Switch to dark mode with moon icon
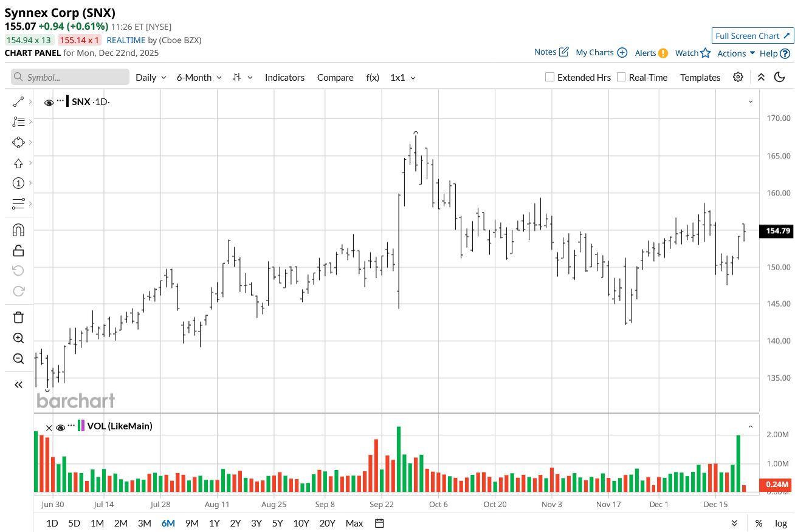Image resolution: width=795 pixels, height=532 pixels. pyautogui.click(x=780, y=77)
